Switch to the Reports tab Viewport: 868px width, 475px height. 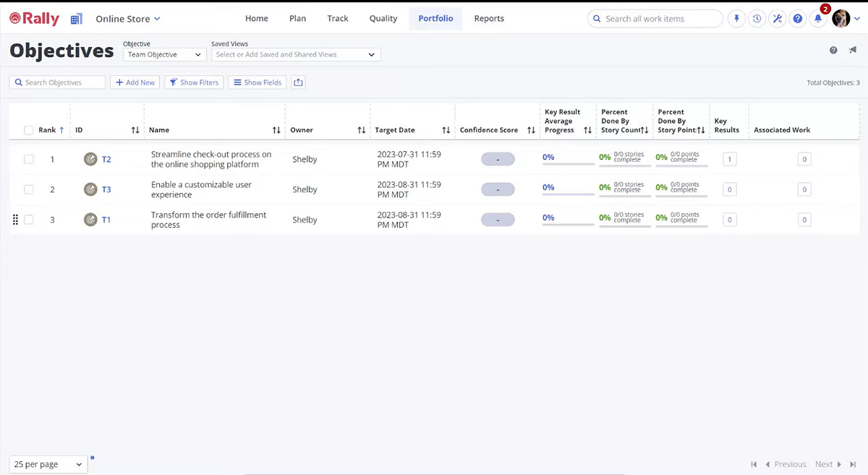point(489,18)
